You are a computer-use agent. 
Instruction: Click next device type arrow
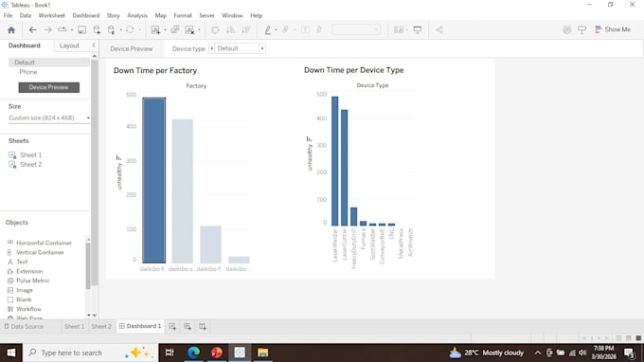(262, 48)
